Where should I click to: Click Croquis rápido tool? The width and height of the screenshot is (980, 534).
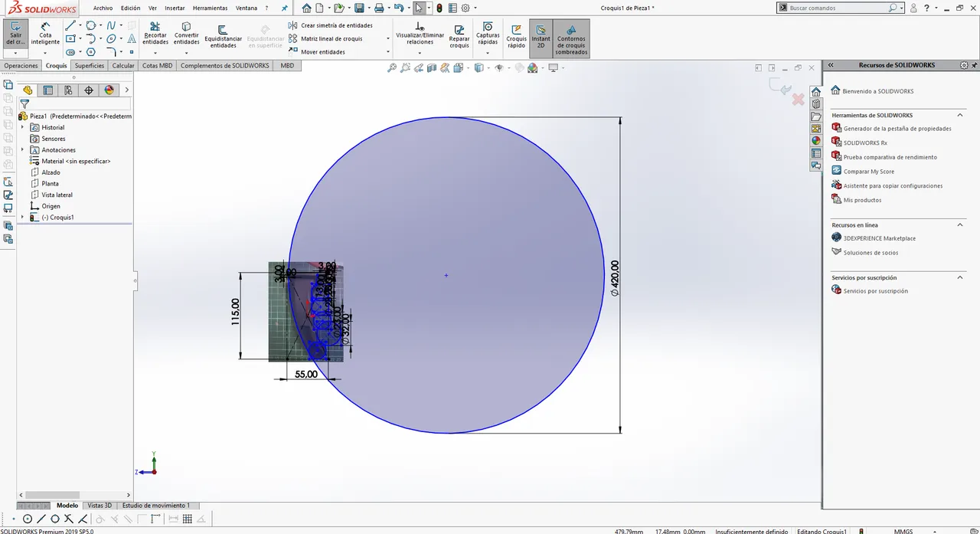[x=516, y=36]
